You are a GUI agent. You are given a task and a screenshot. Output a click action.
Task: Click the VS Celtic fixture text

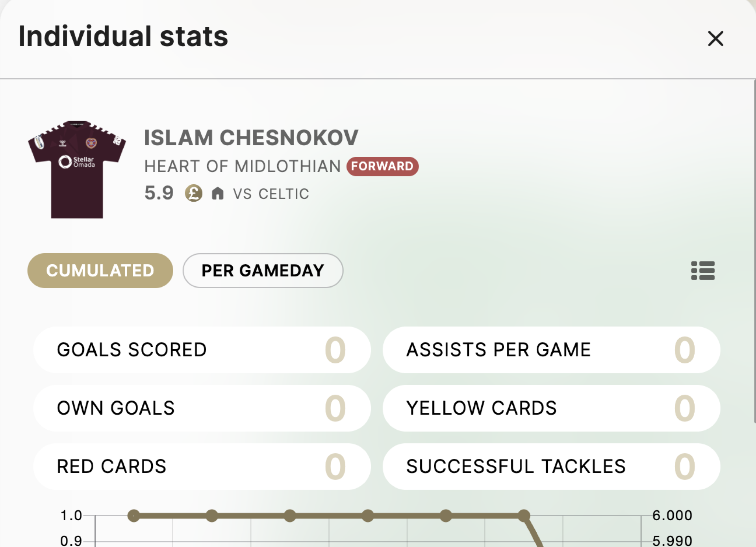tap(271, 194)
